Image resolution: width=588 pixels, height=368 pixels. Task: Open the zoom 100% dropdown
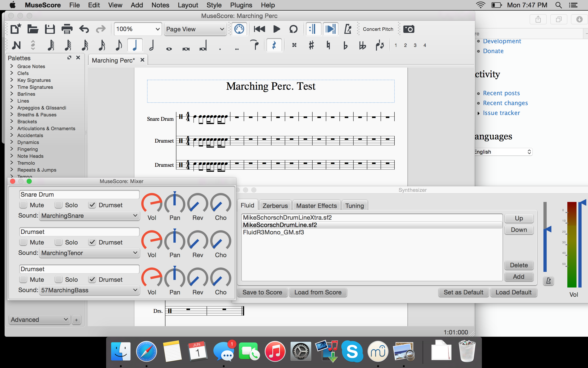coord(138,29)
